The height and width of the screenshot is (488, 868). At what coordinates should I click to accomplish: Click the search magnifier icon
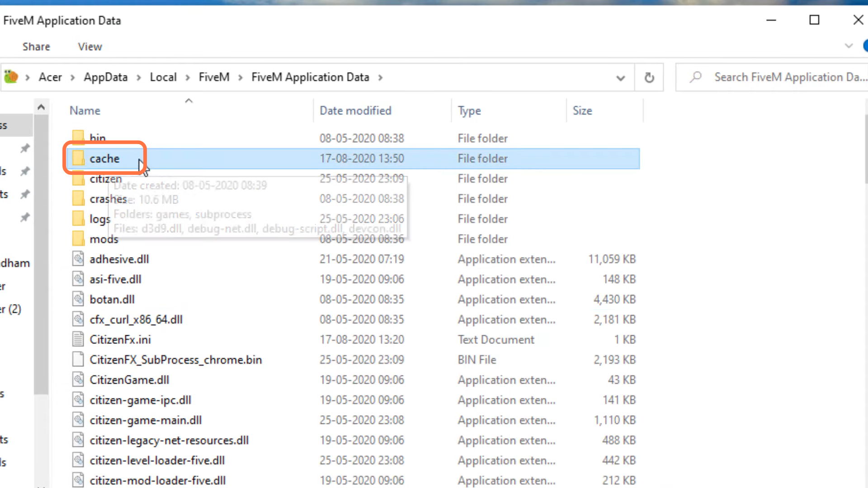696,77
